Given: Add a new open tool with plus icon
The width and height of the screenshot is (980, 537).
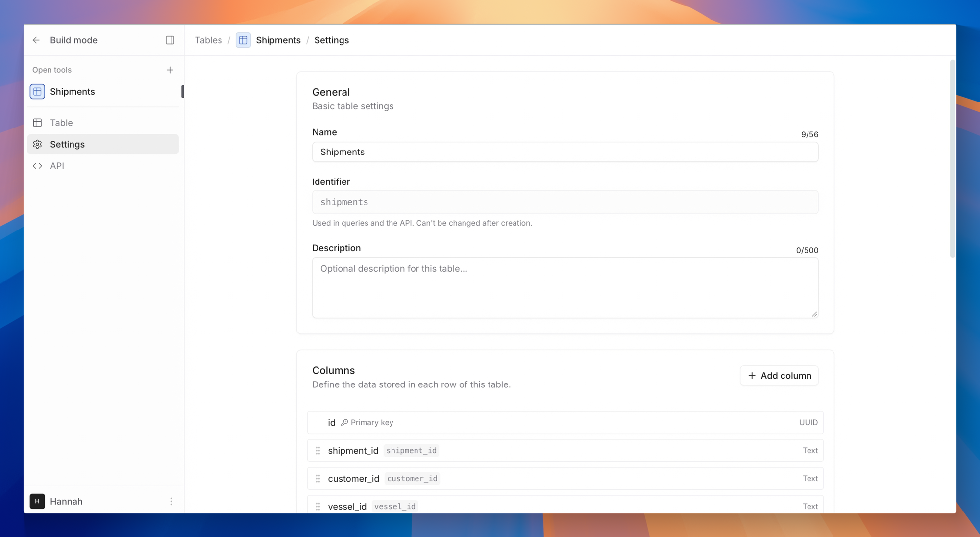Looking at the screenshot, I should (170, 70).
